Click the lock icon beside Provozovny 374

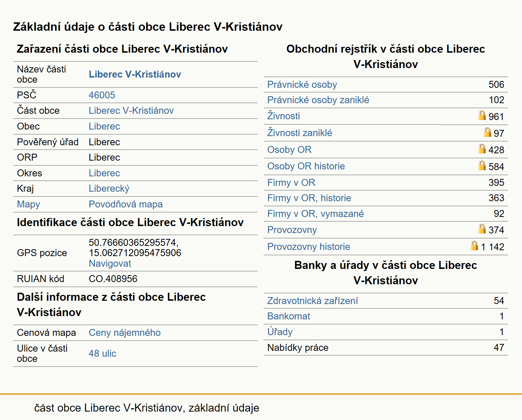coord(482,229)
